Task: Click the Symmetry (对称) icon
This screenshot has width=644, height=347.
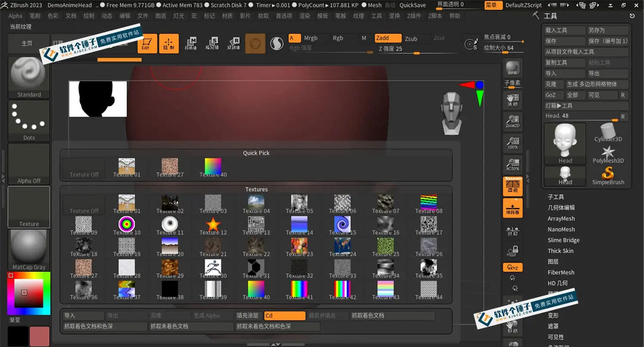Action: (513, 231)
